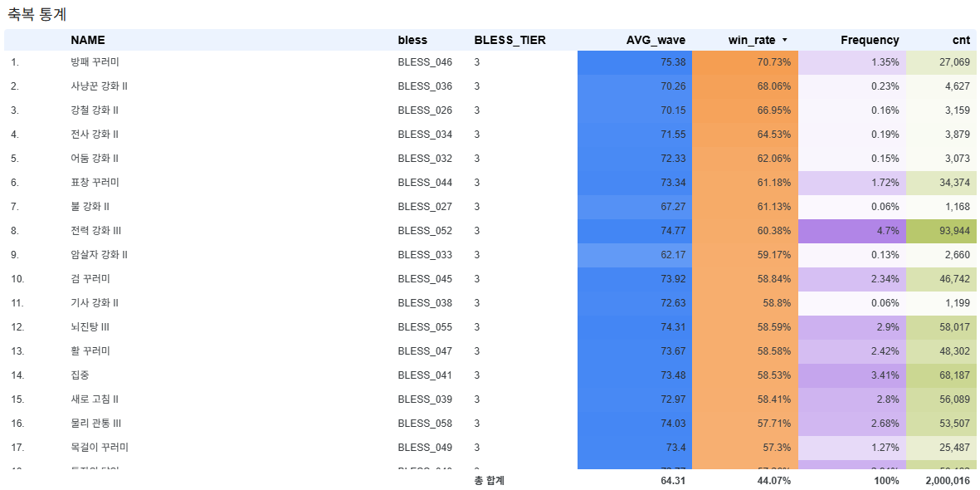The image size is (980, 490).
Task: Click the 4.7% Frequency cell
Action: (x=852, y=230)
